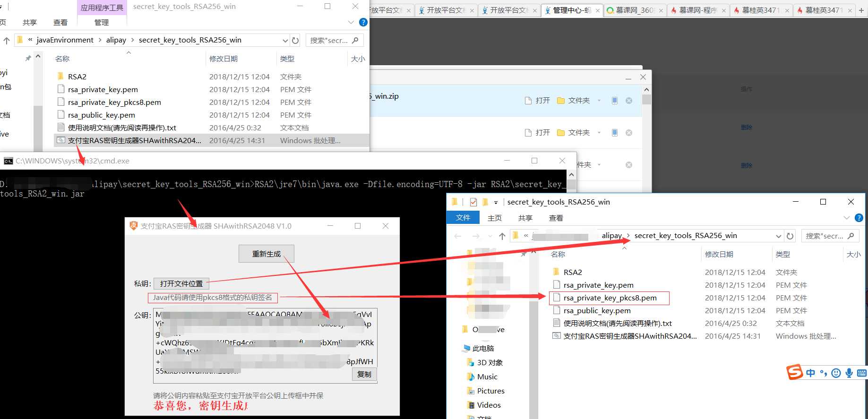Select rsa_private_key.pem in the left Explorer list
868x419 pixels.
point(103,89)
